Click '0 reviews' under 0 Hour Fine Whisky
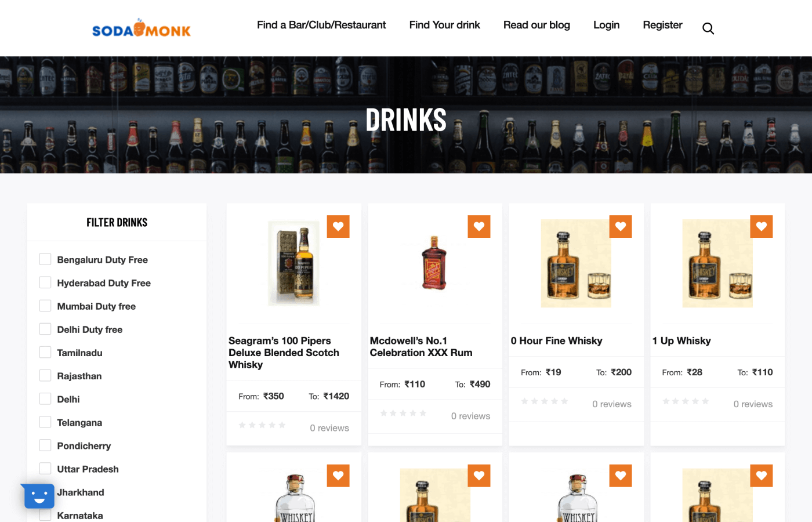The height and width of the screenshot is (522, 812). coord(612,404)
